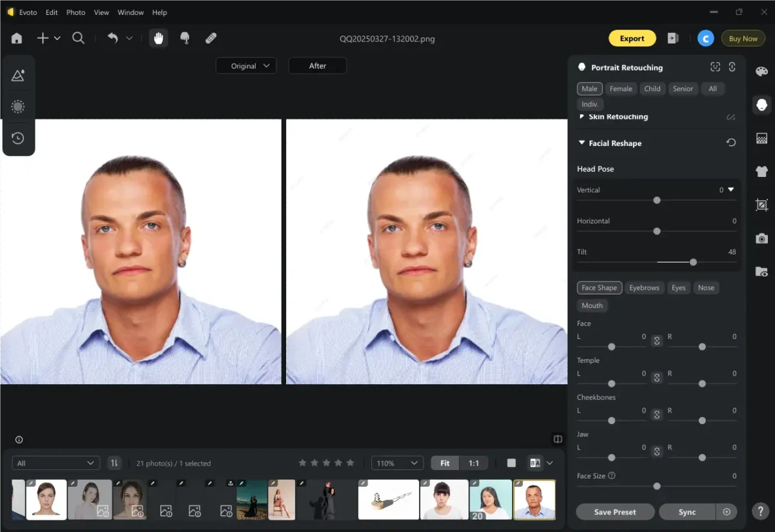775x532 pixels.
Task: Click the Sync button
Action: pos(687,512)
